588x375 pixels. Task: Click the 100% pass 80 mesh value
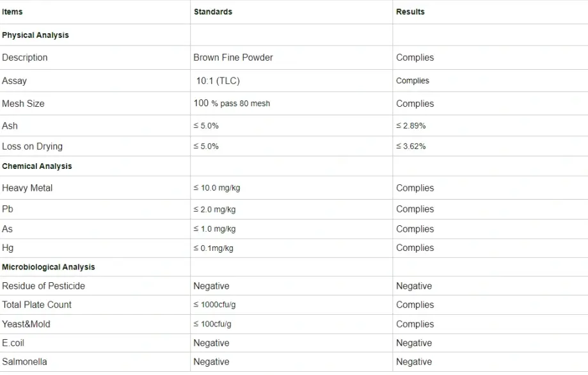coord(232,103)
